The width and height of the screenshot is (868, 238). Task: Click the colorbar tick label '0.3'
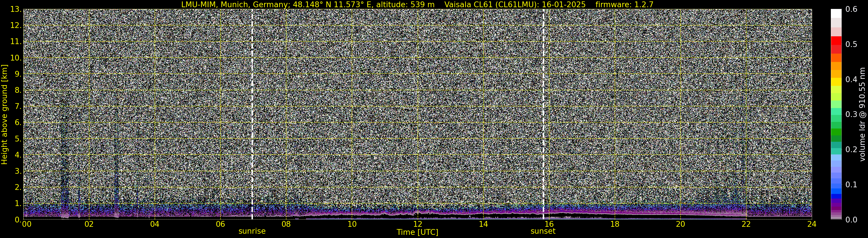coord(851,115)
